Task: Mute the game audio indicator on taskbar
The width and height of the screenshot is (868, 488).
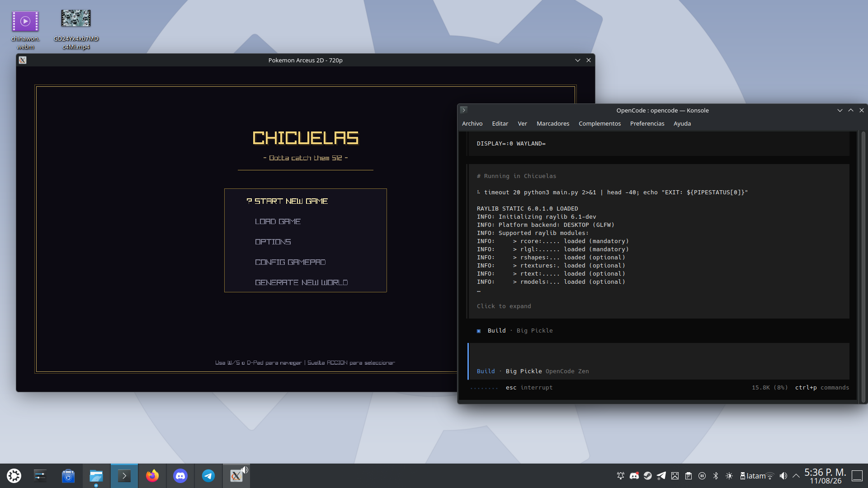Action: [x=245, y=470]
